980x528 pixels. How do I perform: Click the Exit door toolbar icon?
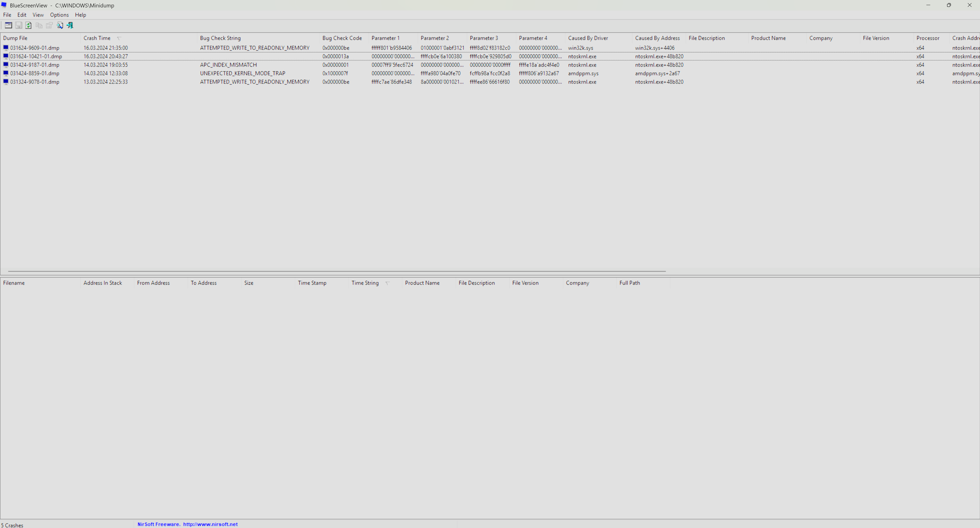(x=70, y=25)
